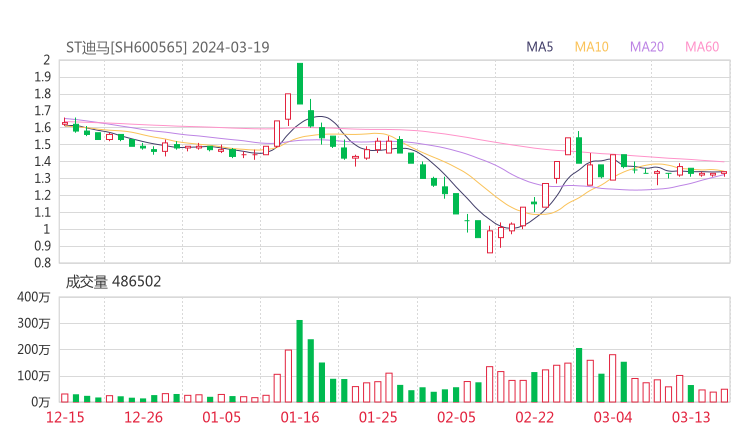Screen dimensions: 740x440
Task: Click the 01-05 date label
Action: click(221, 417)
